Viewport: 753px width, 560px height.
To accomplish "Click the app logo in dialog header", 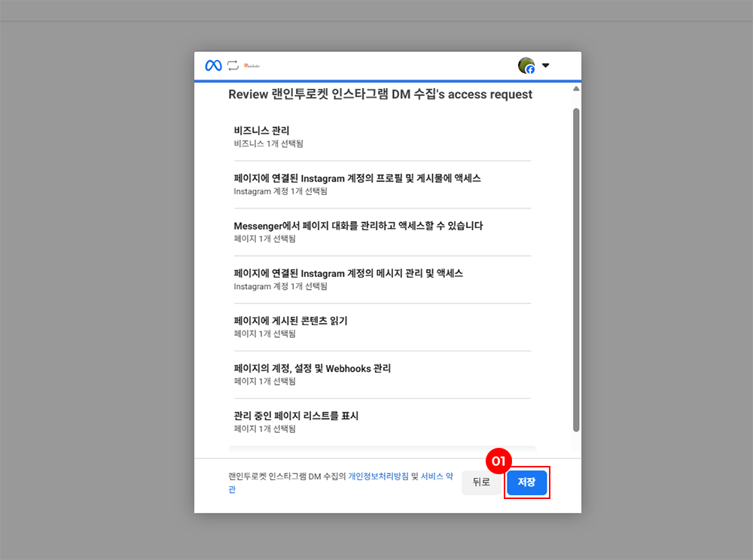I will tap(252, 65).
